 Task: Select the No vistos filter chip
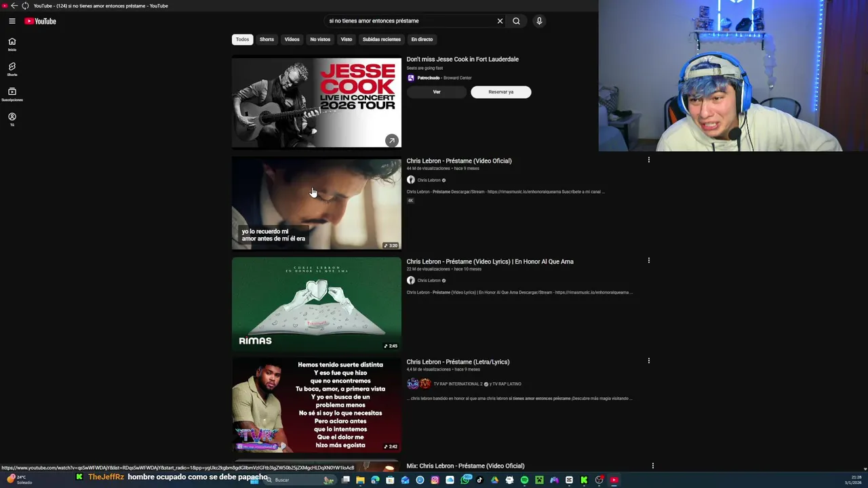tap(320, 39)
